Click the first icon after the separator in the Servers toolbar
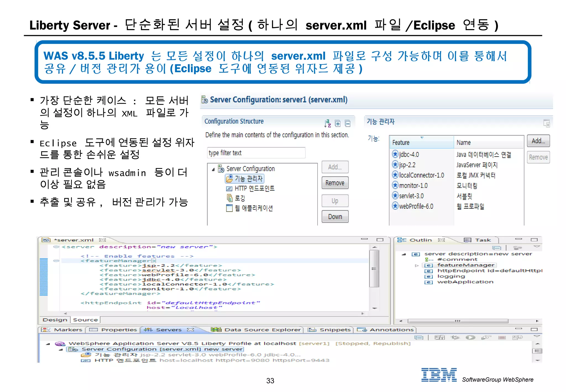566x392 pixels. pyautogui.click(x=440, y=337)
